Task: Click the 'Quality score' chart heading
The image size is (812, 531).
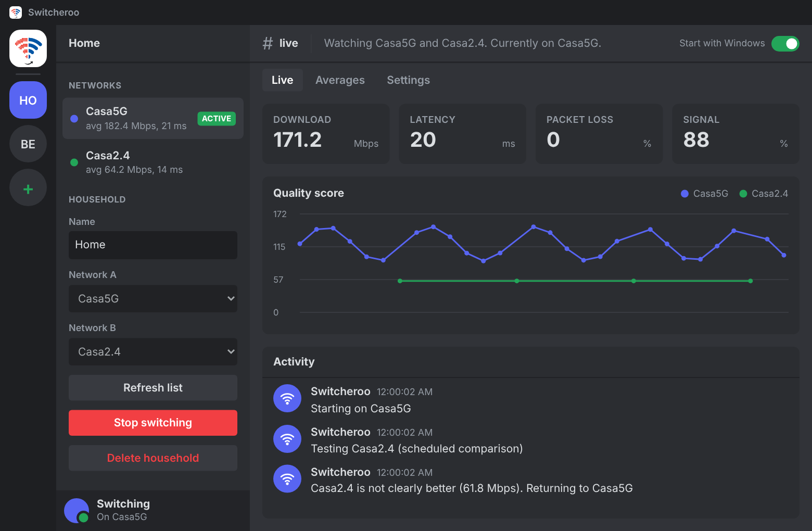Action: [x=309, y=193]
